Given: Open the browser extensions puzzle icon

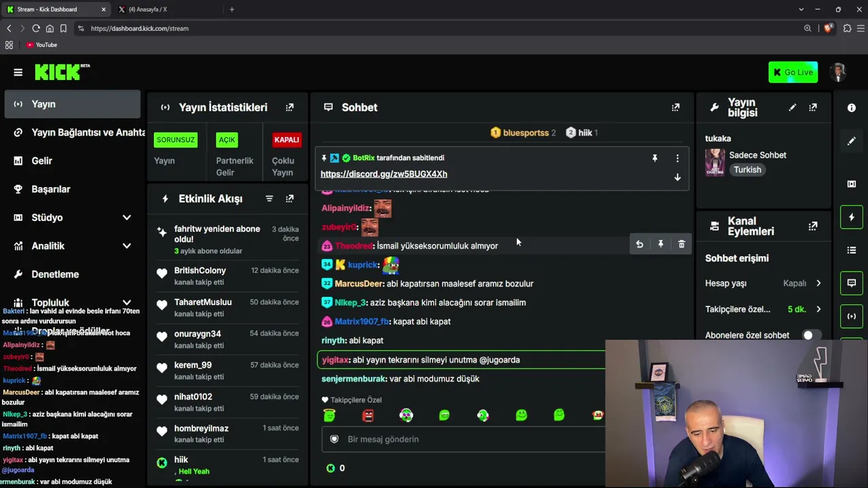Looking at the screenshot, I should pos(847,28).
